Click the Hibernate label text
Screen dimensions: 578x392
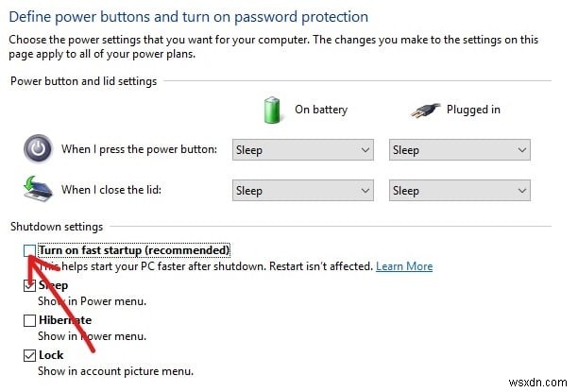point(64,320)
